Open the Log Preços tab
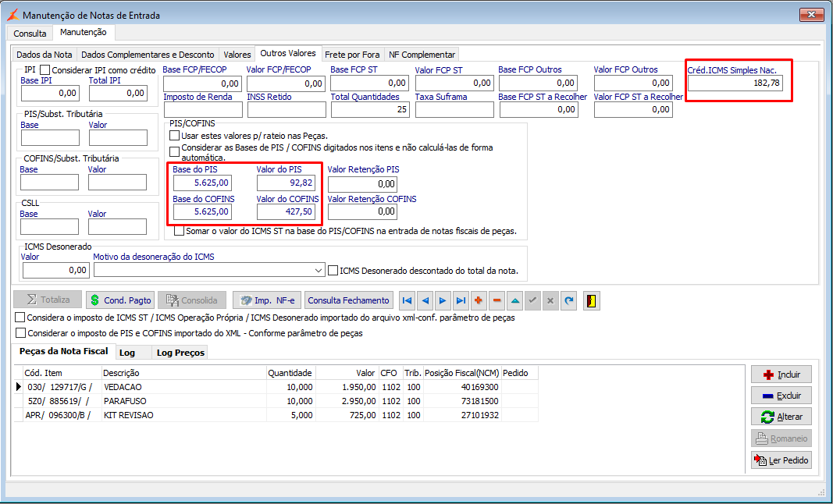Viewport: 833px width, 504px height. pos(180,353)
